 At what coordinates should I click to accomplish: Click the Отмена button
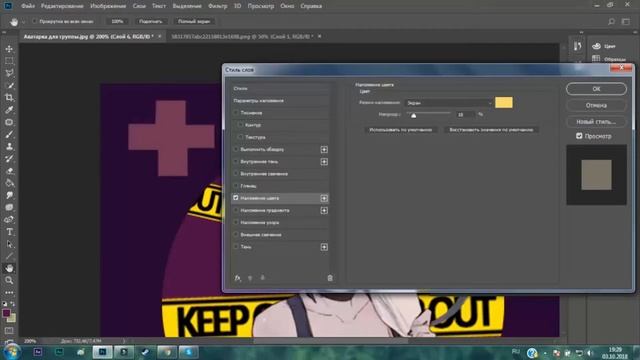coord(596,105)
